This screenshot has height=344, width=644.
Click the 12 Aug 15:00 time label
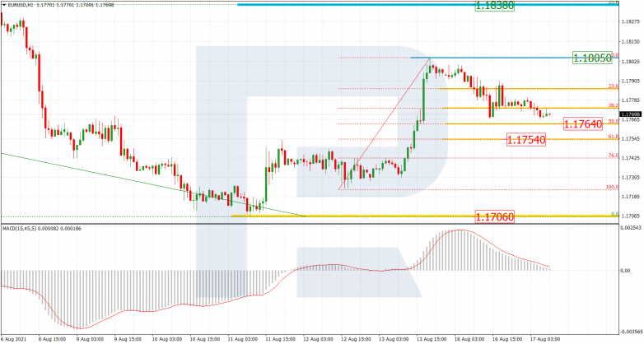tap(355, 340)
